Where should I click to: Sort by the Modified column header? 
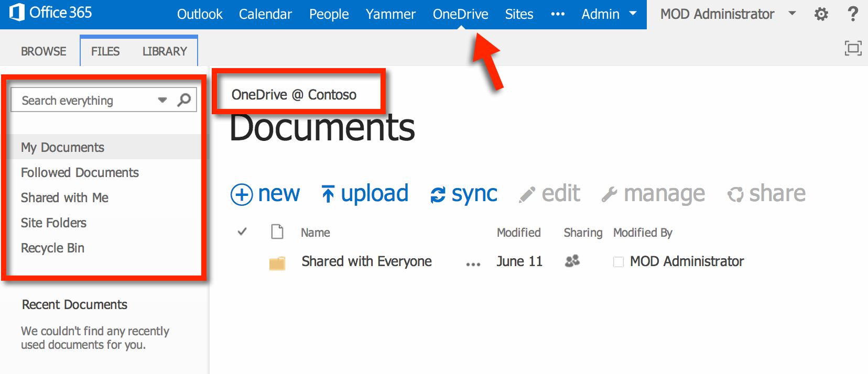(518, 233)
